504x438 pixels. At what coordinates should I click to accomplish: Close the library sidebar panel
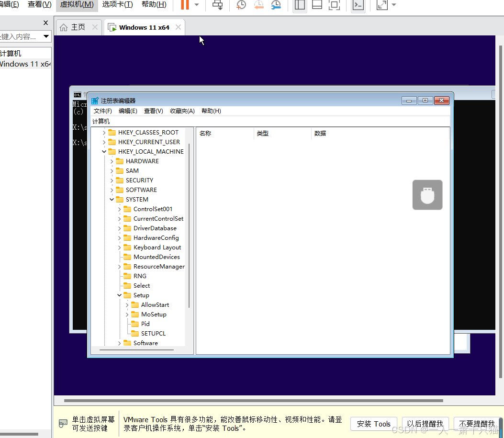[45, 23]
